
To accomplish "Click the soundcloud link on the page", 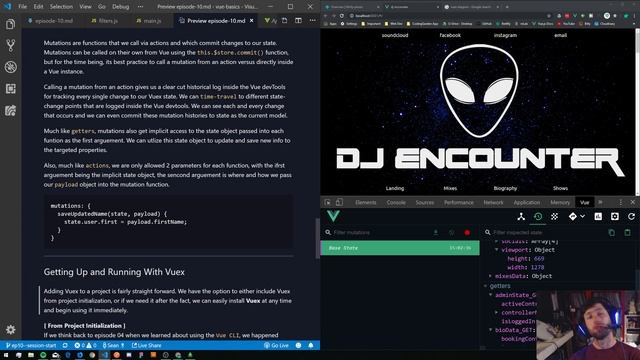I will [x=395, y=35].
